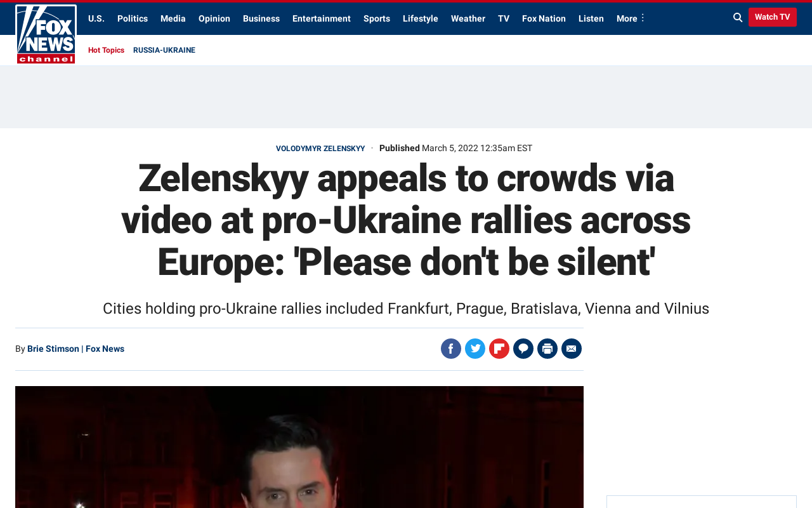The height and width of the screenshot is (508, 812).
Task: Click the Fox News channel logo
Action: (46, 34)
